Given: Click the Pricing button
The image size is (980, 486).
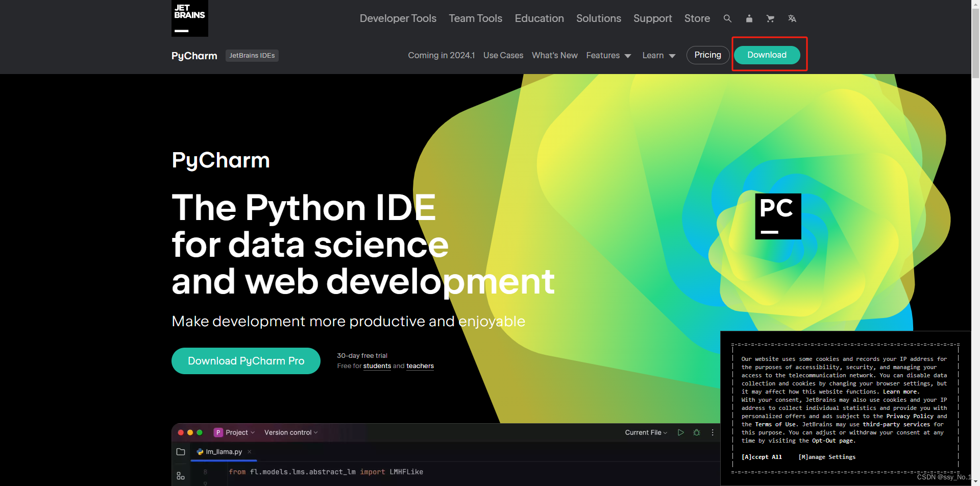Looking at the screenshot, I should (708, 55).
